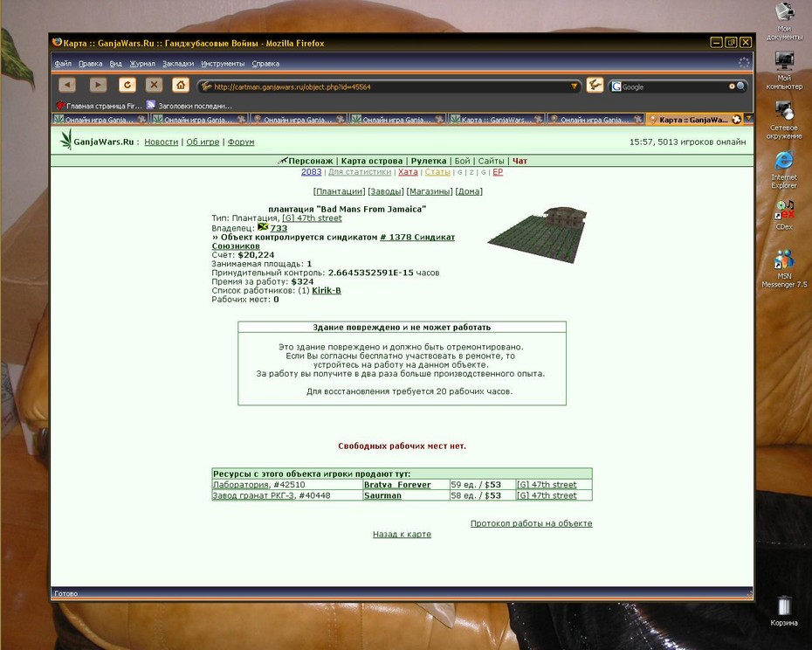Open the 'Закладки' menu
This screenshot has width=812, height=650.
pyautogui.click(x=178, y=64)
